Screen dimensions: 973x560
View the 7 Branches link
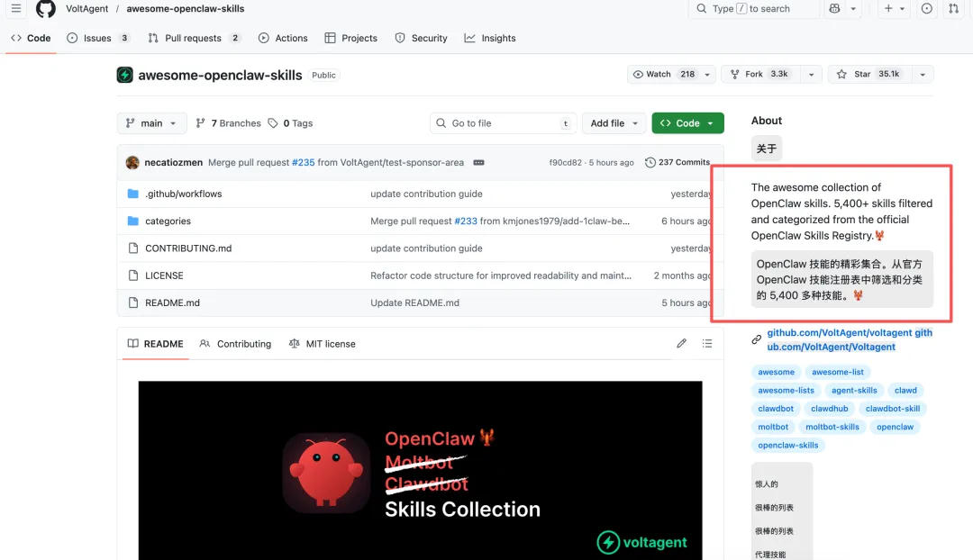click(228, 123)
